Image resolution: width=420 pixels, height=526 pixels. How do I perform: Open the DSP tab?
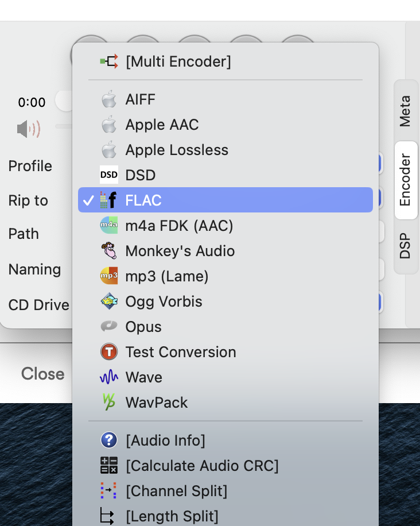click(405, 246)
